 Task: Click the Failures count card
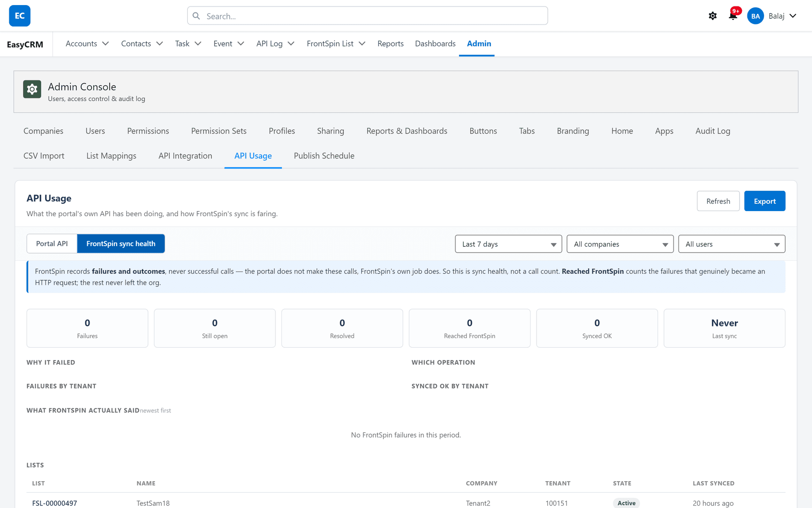coord(87,328)
